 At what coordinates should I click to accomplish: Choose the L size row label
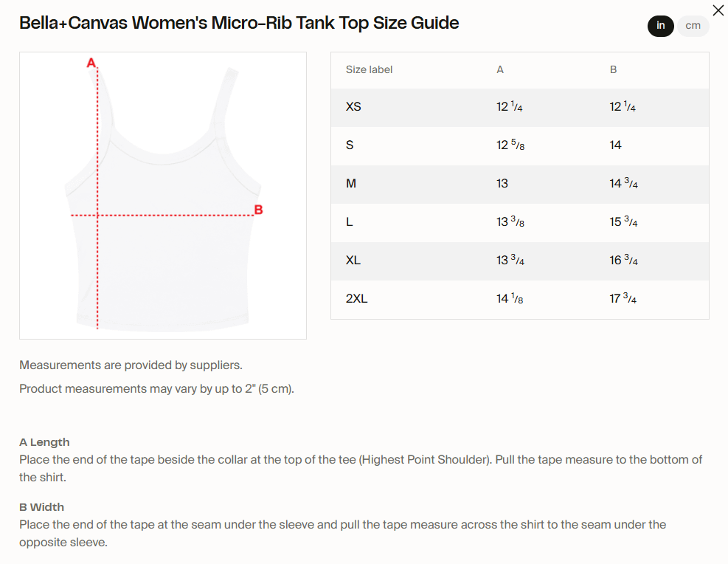click(x=350, y=222)
